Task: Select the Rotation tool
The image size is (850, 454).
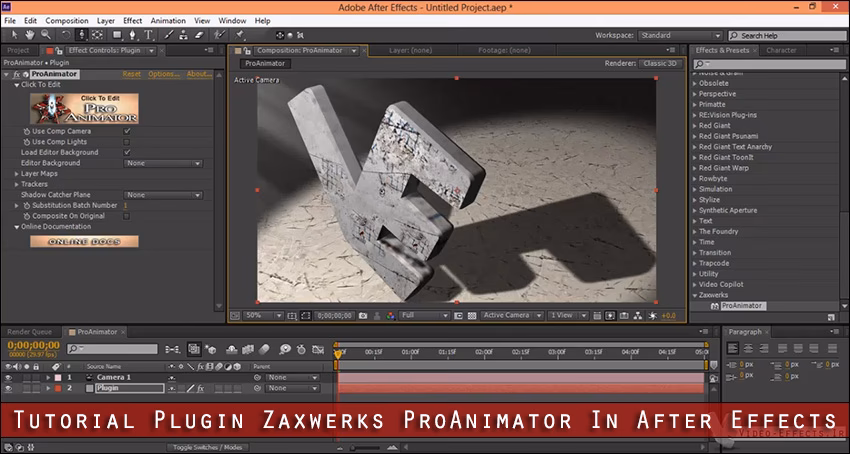Action: point(66,35)
